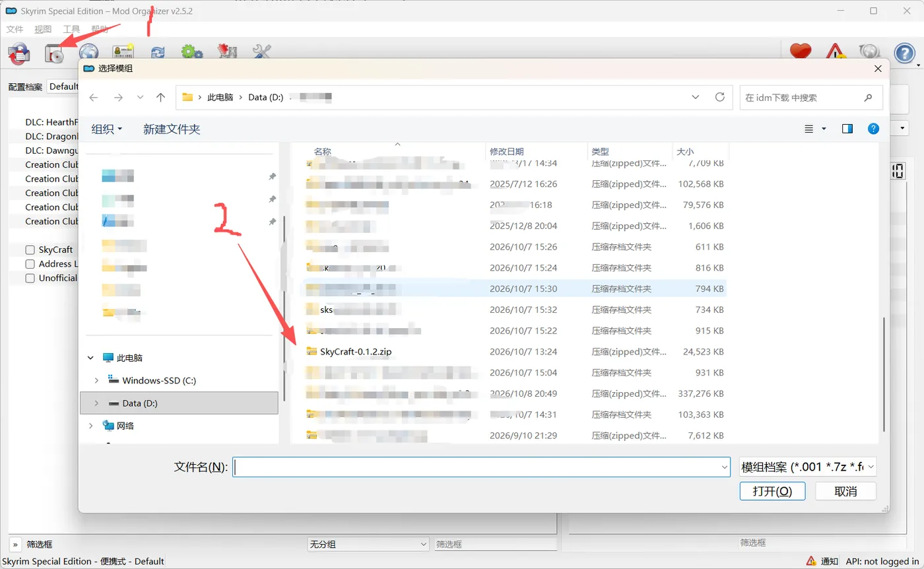Open the profiles ID card icon

tap(123, 53)
